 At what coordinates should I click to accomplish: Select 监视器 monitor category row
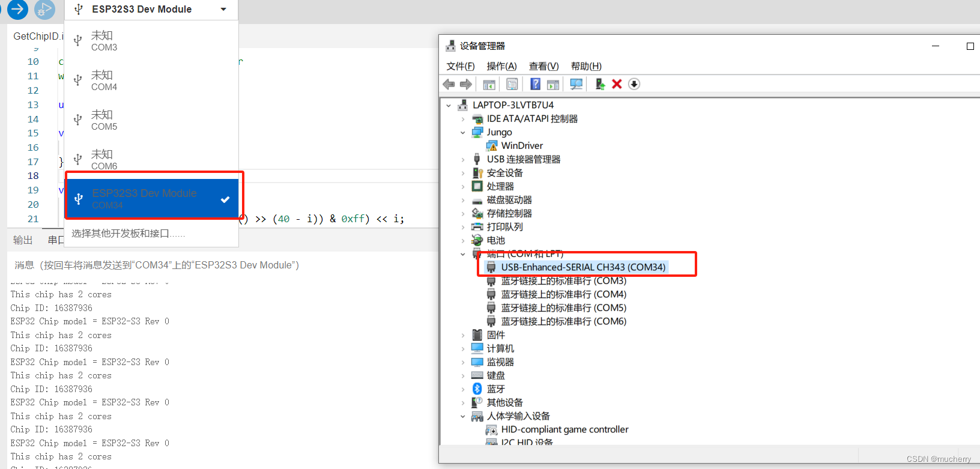pos(500,362)
